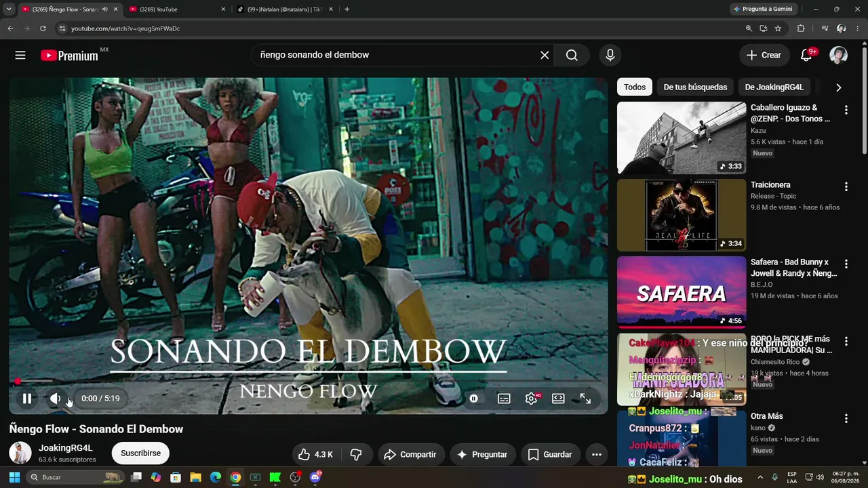Image resolution: width=868 pixels, height=488 pixels.
Task: Mute the Ñengo Flow tab audio indicator
Action: tap(104, 9)
